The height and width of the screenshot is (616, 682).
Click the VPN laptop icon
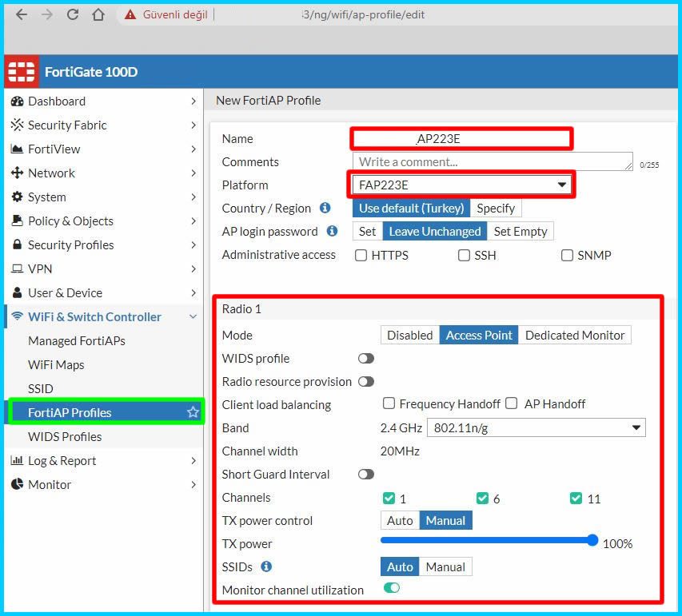pos(18,268)
